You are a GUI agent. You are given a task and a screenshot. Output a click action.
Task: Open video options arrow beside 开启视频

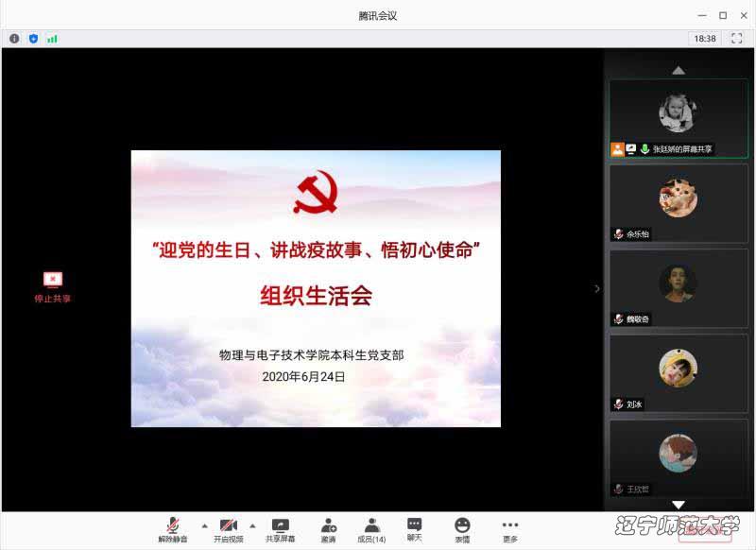coord(252,524)
